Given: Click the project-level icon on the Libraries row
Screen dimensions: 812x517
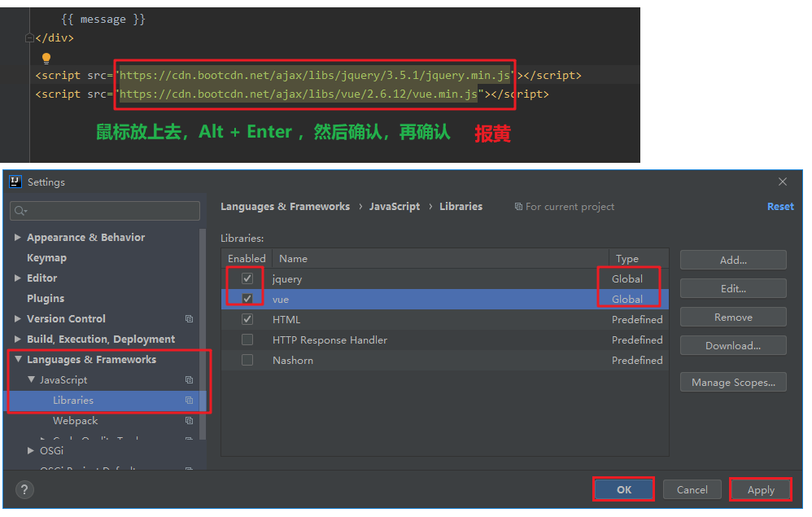Looking at the screenshot, I should tap(189, 401).
